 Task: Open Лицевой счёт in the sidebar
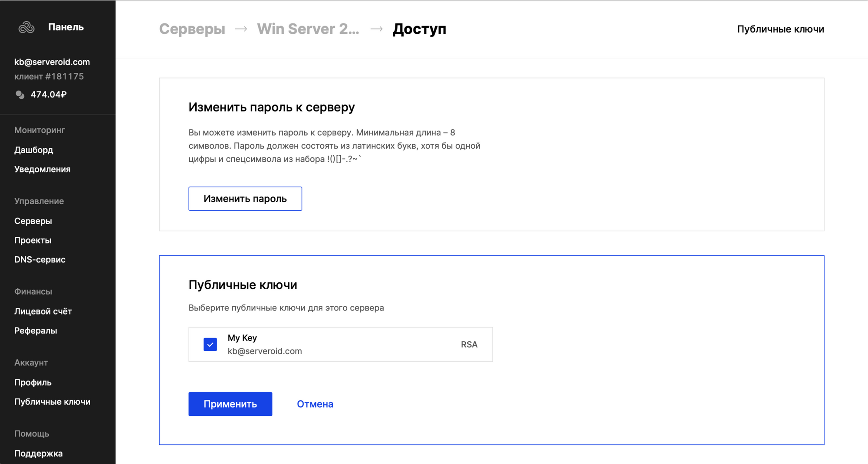(x=43, y=311)
